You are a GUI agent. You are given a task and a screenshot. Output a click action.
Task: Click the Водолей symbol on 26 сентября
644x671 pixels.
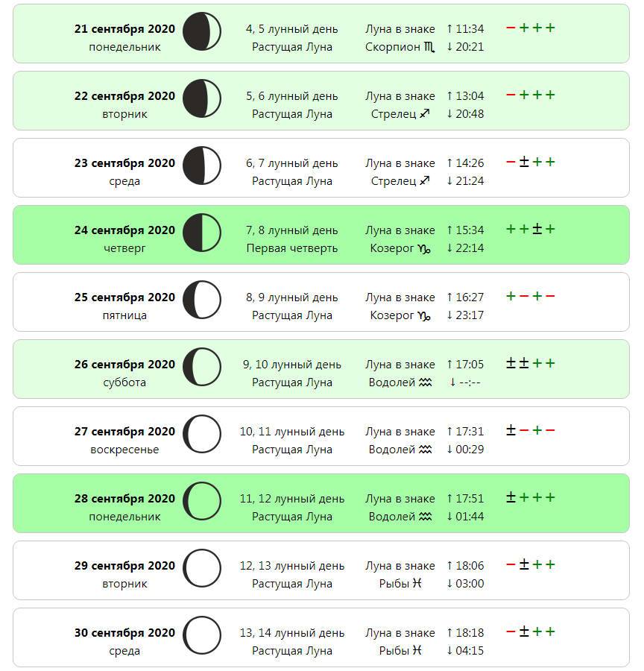(x=425, y=382)
